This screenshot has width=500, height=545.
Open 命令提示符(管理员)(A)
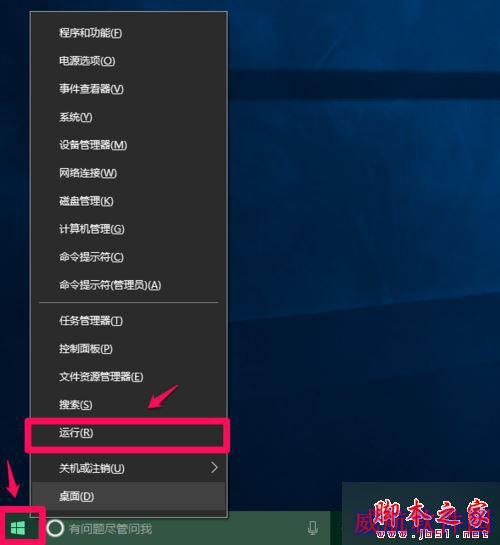pyautogui.click(x=129, y=285)
